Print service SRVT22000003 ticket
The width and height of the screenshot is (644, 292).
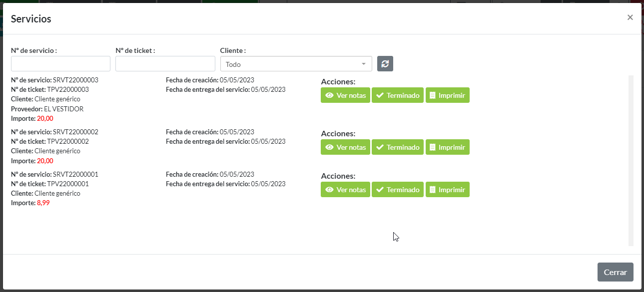pos(447,95)
